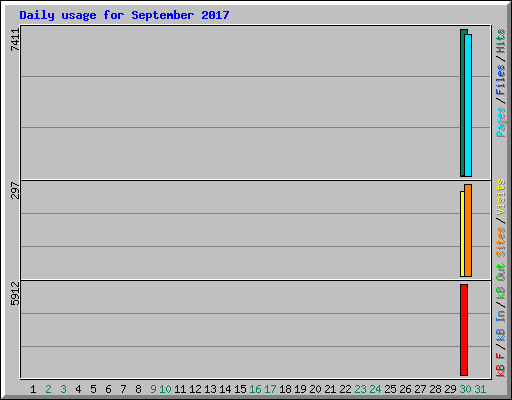Click day 7 on the x-axis
Viewport: 512px width, 400px height.
pyautogui.click(x=123, y=389)
